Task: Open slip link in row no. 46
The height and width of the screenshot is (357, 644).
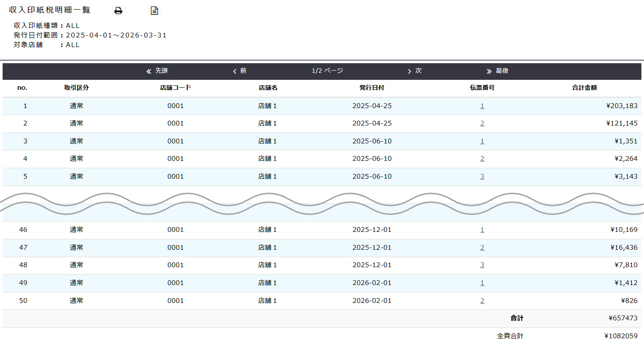Action: [482, 230]
